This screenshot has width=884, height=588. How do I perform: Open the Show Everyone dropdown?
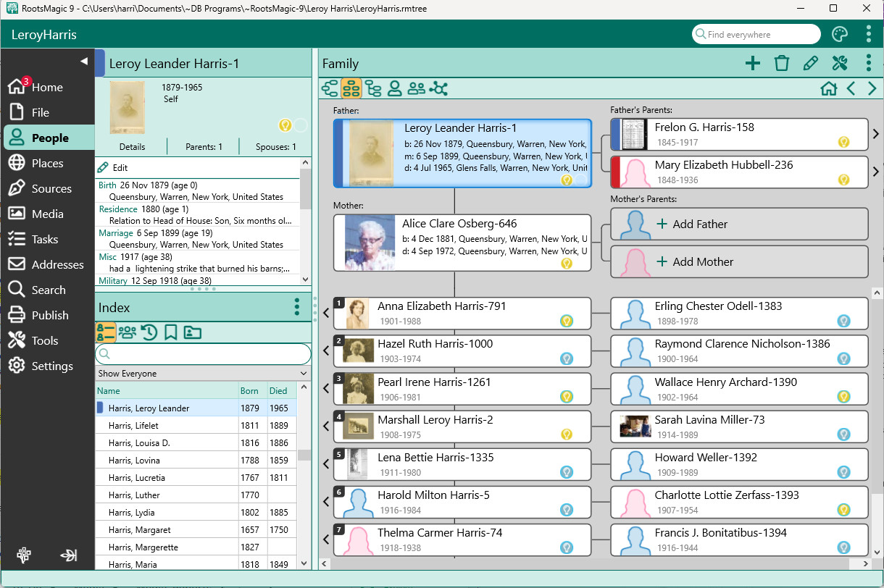click(x=203, y=374)
